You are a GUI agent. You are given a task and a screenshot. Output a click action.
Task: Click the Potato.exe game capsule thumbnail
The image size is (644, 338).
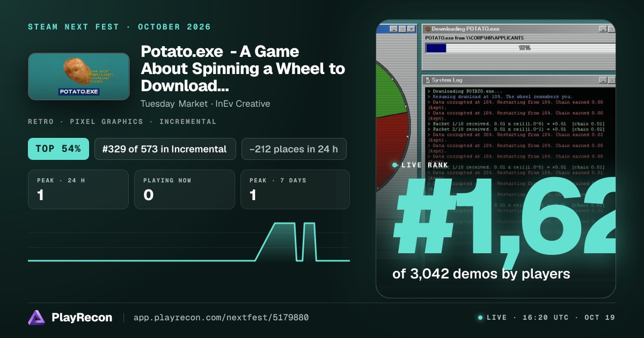[79, 76]
